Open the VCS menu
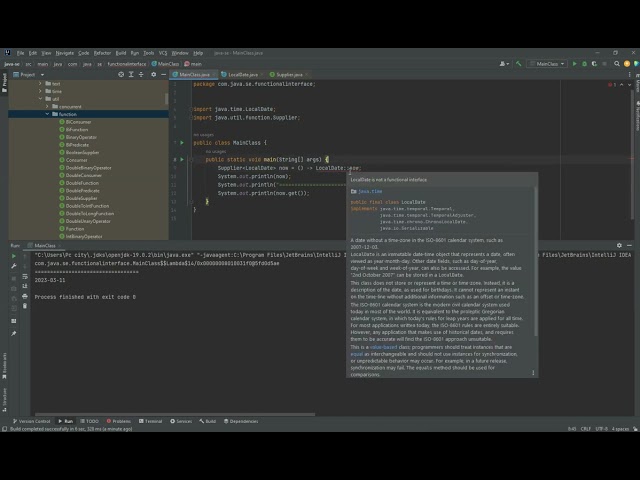This screenshot has height=480, width=640. click(163, 53)
